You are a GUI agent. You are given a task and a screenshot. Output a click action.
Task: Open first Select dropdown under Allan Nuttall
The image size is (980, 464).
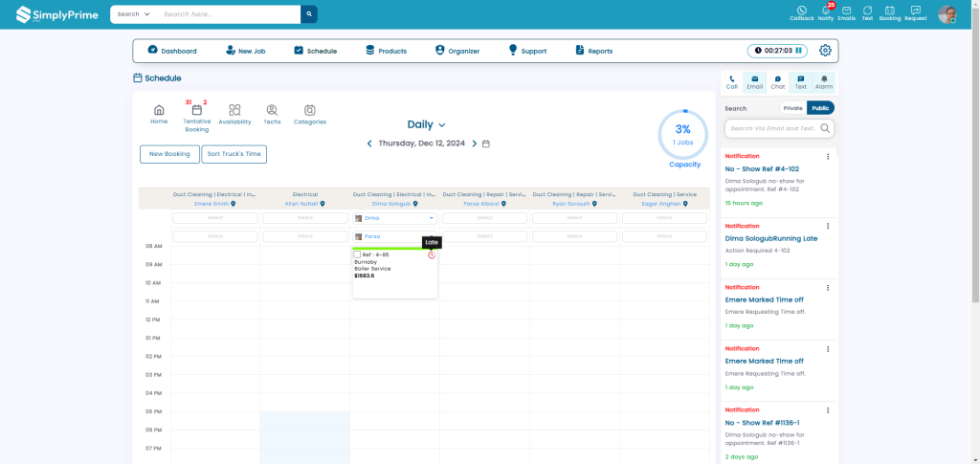click(x=305, y=218)
